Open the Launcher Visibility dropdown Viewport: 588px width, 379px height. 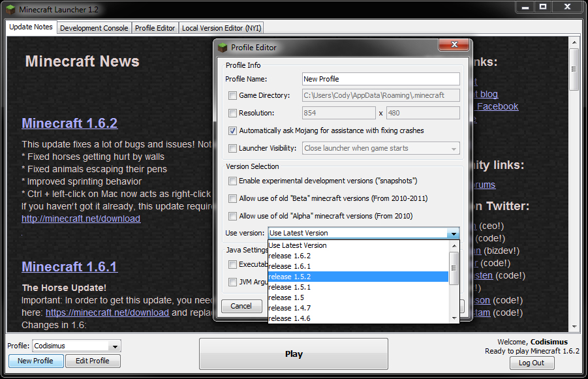[x=380, y=149]
